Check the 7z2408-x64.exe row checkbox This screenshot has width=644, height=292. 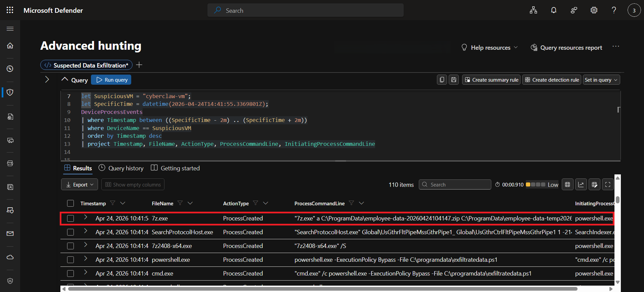pos(70,246)
